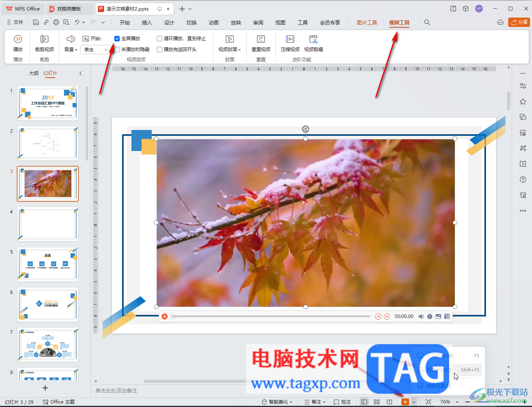
Task: Select slide 7 thumbnail in panel
Action: tap(48, 345)
